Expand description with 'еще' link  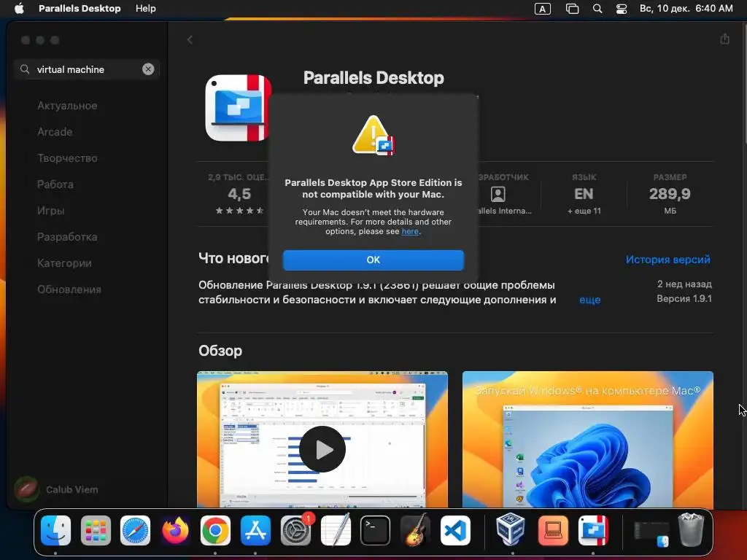pyautogui.click(x=589, y=300)
